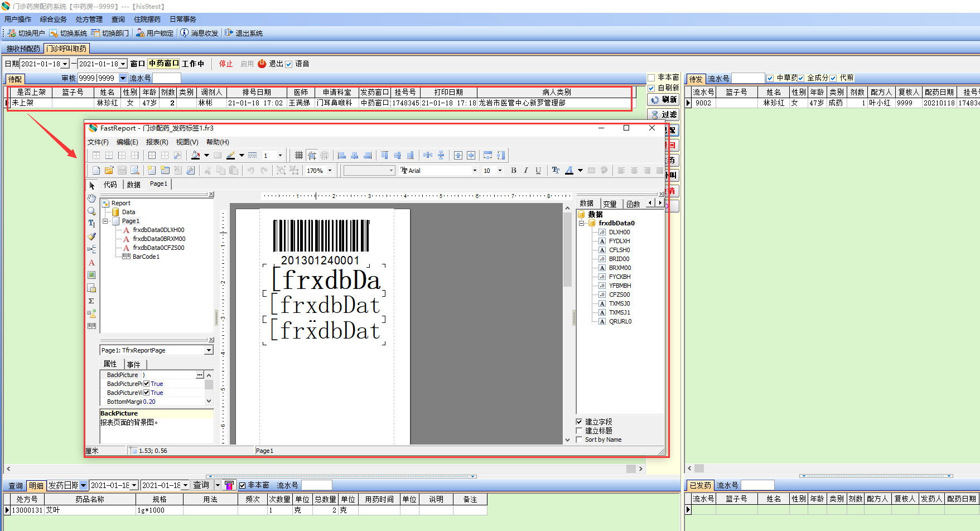Enable Sort by Name option
Viewport: 980px width, 531px height.
tap(579, 440)
